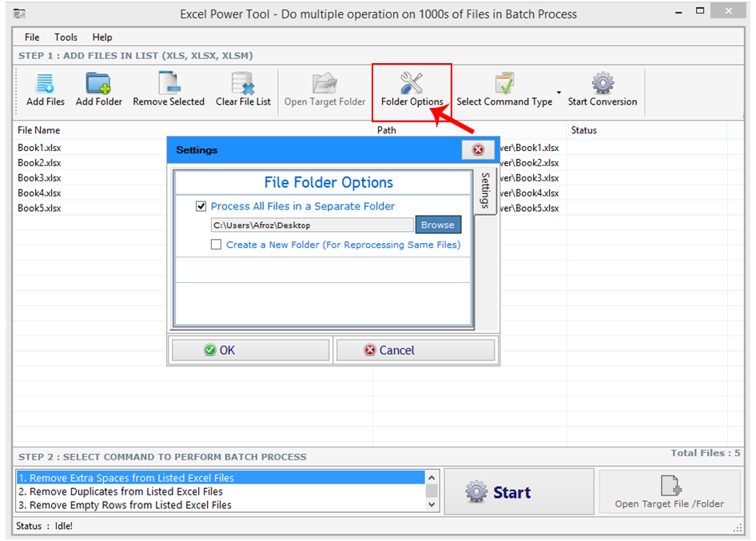Expand the Select Command Type dropdown arrow
The height and width of the screenshot is (541, 756).
559,92
